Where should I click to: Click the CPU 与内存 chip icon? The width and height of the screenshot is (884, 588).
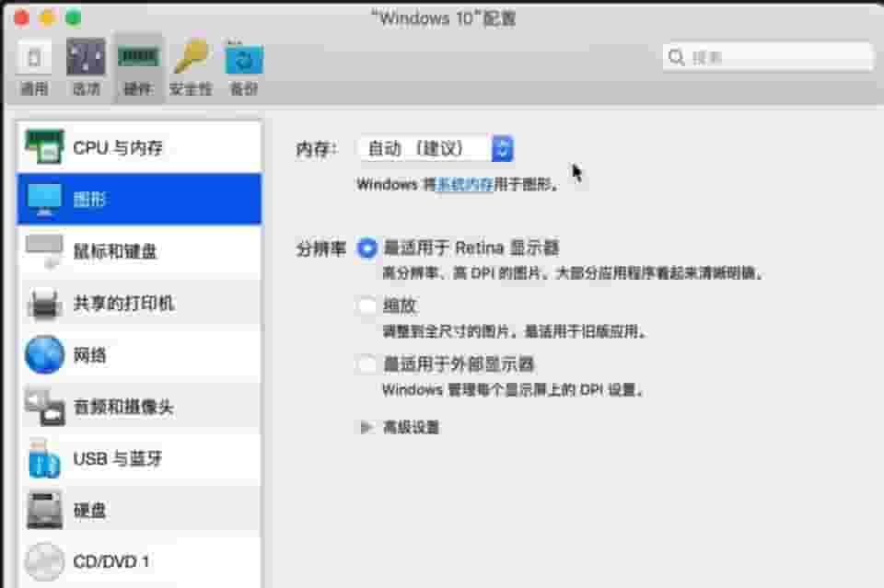44,147
